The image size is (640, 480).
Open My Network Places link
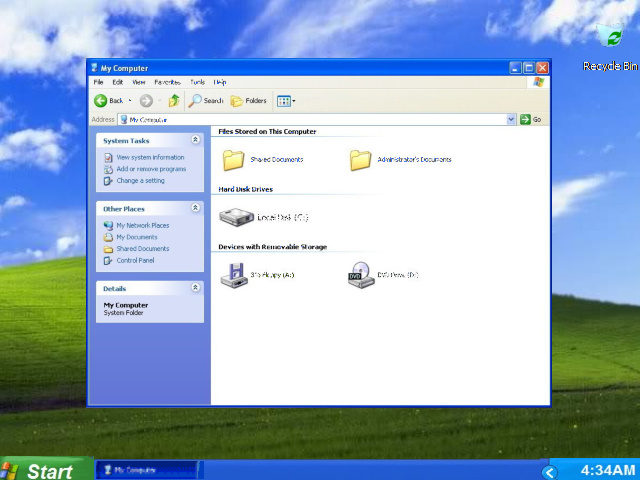[x=143, y=225]
